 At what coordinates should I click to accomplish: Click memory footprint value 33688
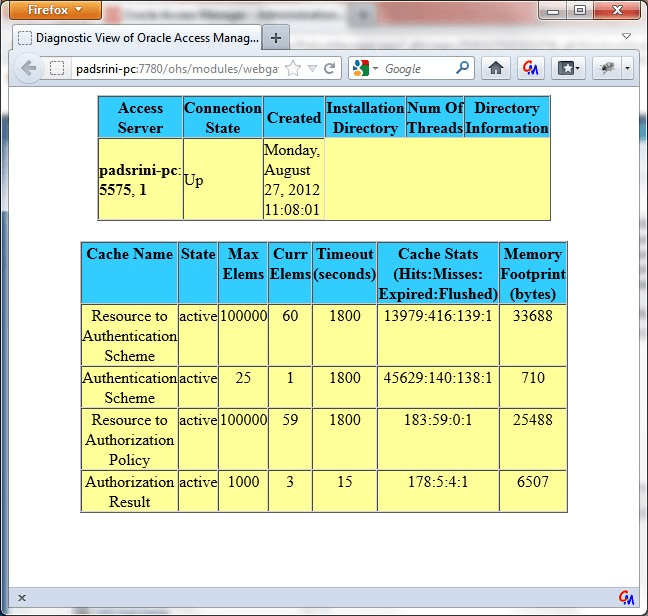533,316
